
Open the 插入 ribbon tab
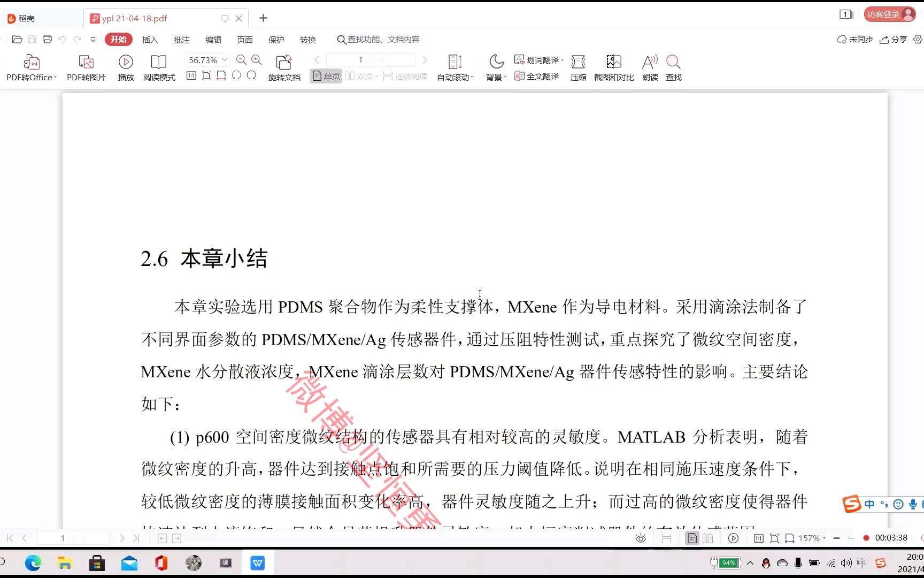[x=150, y=40]
